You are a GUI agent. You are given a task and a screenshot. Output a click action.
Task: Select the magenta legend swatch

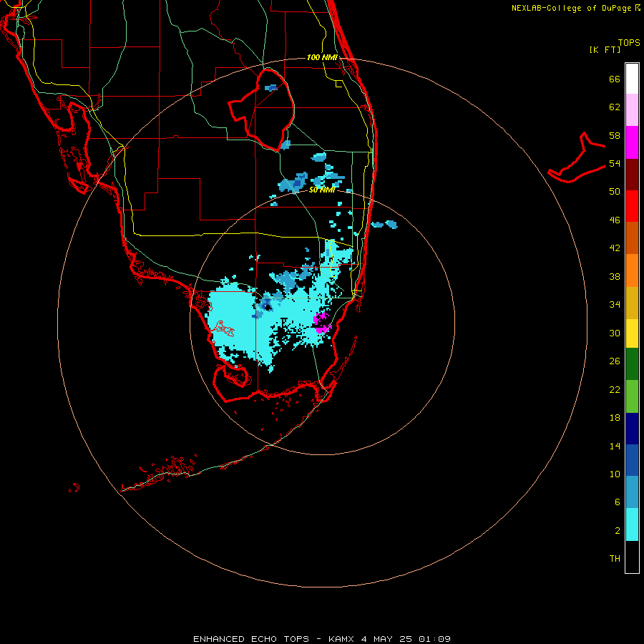pos(632,142)
